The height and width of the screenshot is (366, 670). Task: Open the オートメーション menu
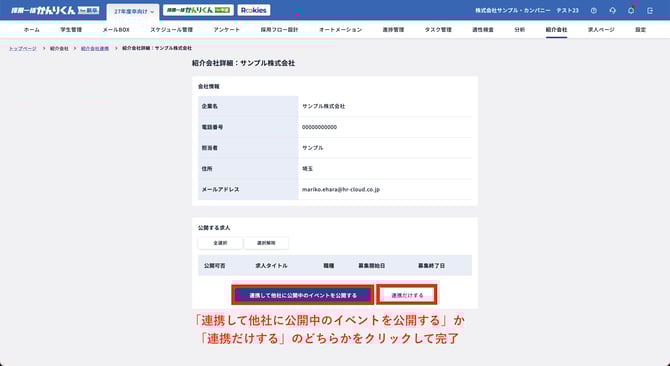point(341,30)
